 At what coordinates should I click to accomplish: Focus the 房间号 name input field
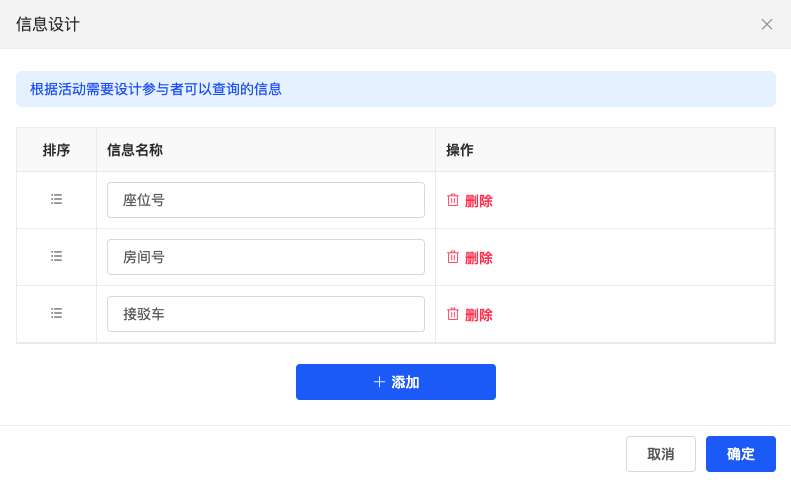pos(266,257)
